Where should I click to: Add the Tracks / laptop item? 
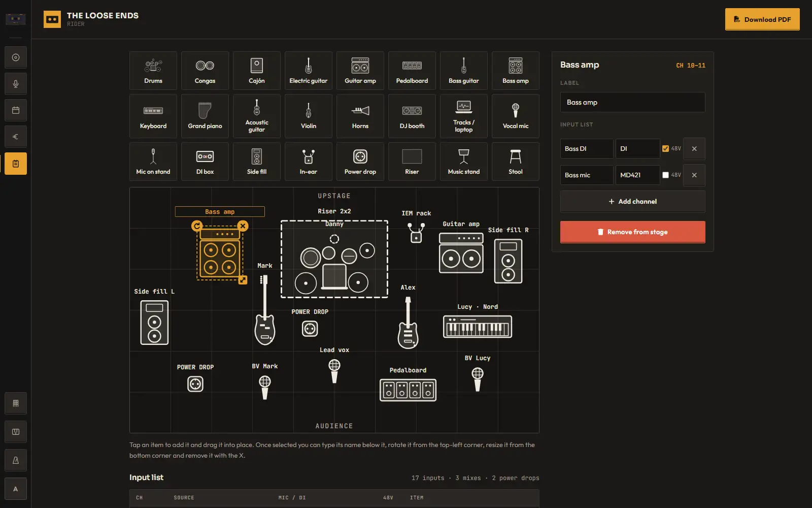pos(464,116)
